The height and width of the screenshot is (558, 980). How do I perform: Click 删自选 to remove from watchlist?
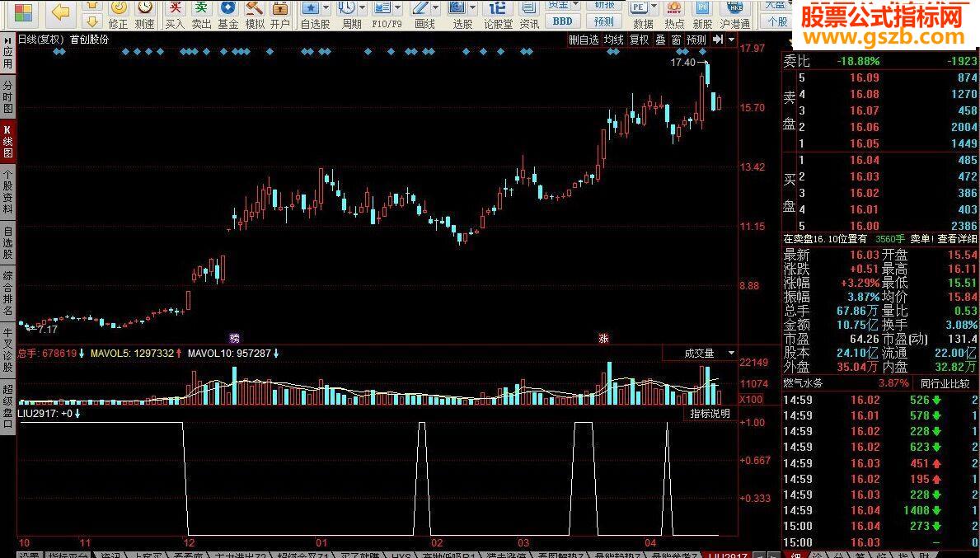584,40
